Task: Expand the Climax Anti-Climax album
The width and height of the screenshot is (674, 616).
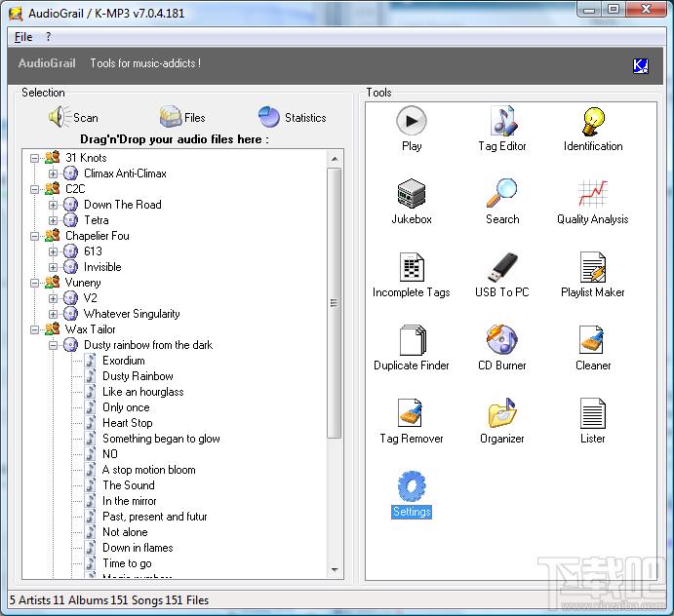Action: point(53,173)
